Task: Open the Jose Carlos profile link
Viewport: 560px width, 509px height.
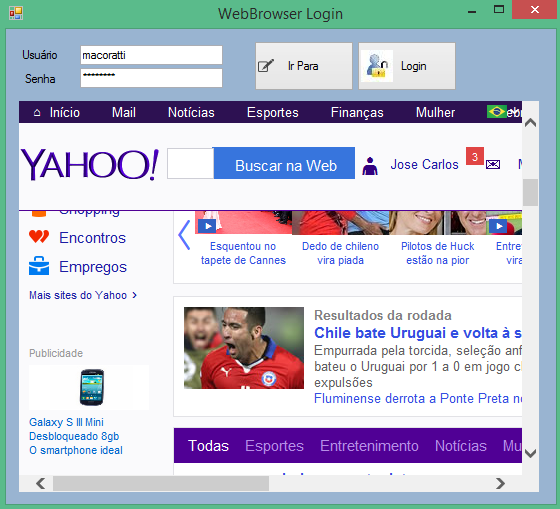Action: (x=424, y=165)
